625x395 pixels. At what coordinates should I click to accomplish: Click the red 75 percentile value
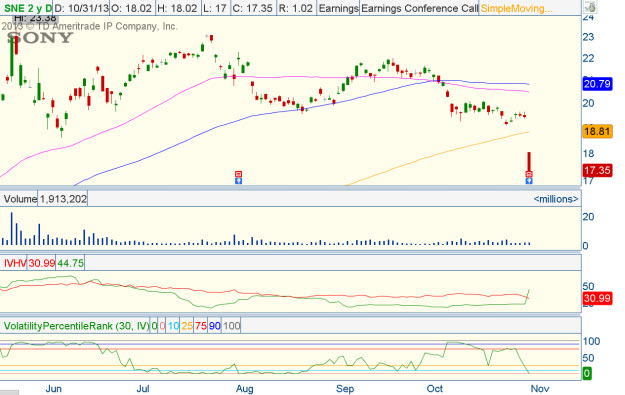click(x=201, y=326)
